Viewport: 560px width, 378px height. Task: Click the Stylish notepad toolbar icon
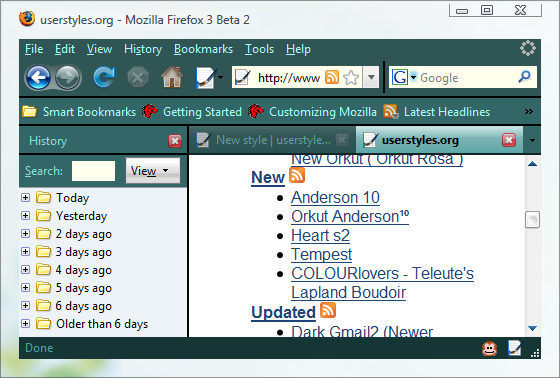coord(206,78)
